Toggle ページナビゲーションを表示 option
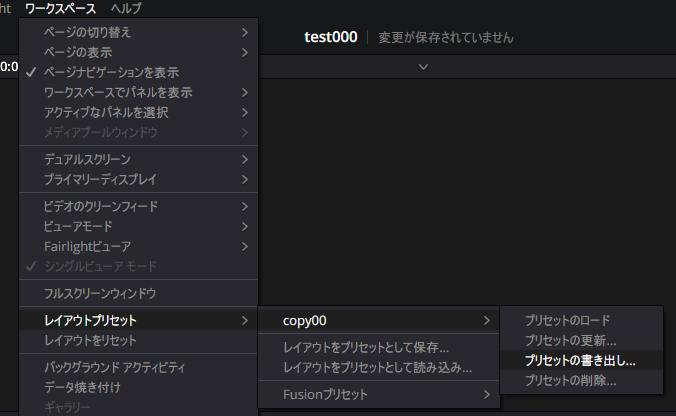Screen dimensions: 676x416 click(138, 72)
